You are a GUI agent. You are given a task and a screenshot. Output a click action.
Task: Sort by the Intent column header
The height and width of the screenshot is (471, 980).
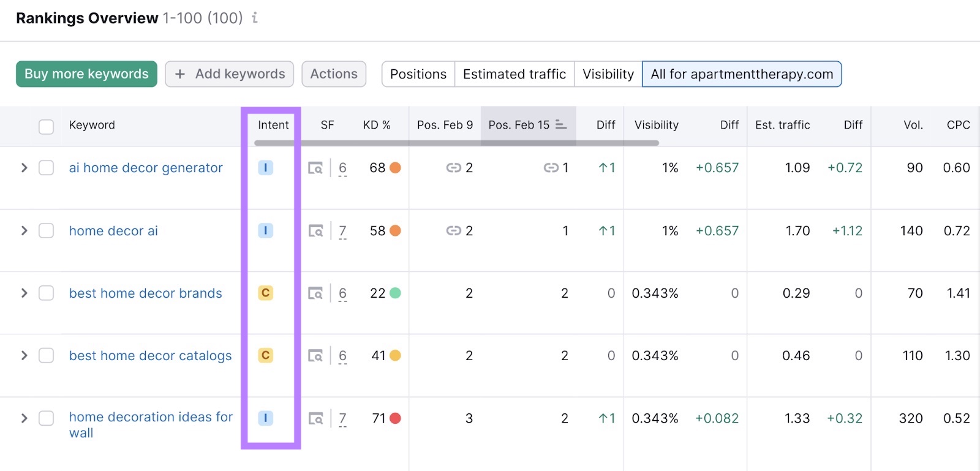click(x=273, y=125)
